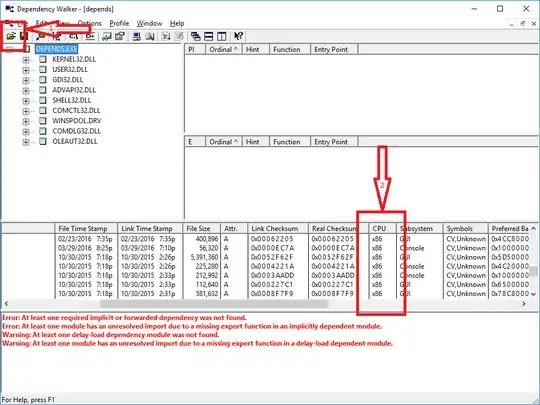Expand COMCTL32.DLL tree node
The image size is (540, 405).
(26, 111)
